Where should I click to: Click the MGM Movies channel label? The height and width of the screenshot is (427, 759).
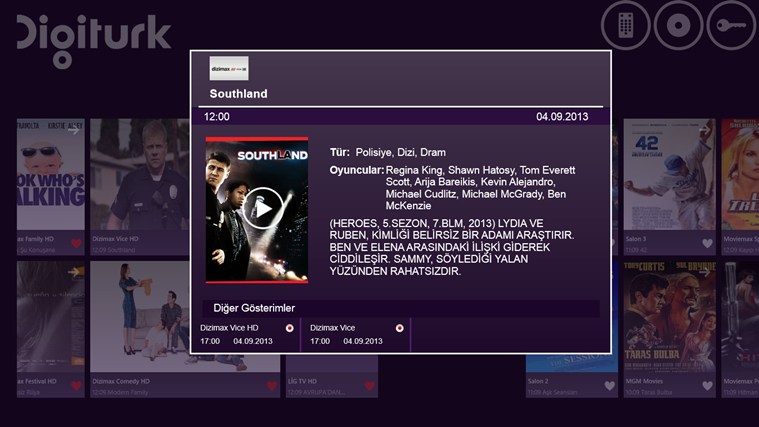(644, 381)
